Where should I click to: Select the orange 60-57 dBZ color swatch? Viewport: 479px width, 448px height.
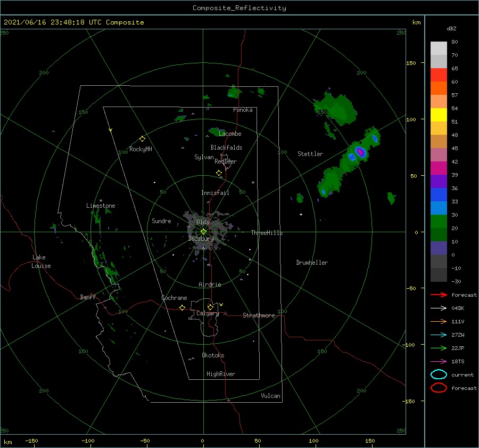click(x=439, y=88)
